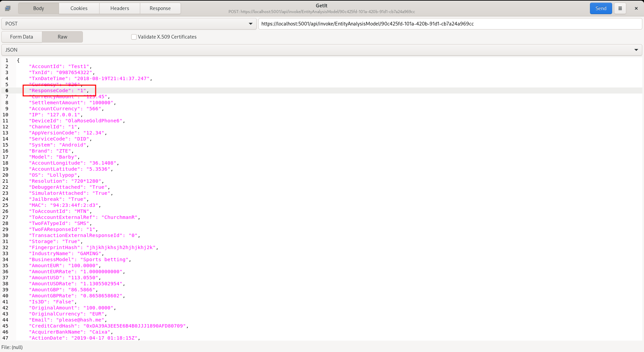Click the "OS": "Lollypop" line

[54, 175]
